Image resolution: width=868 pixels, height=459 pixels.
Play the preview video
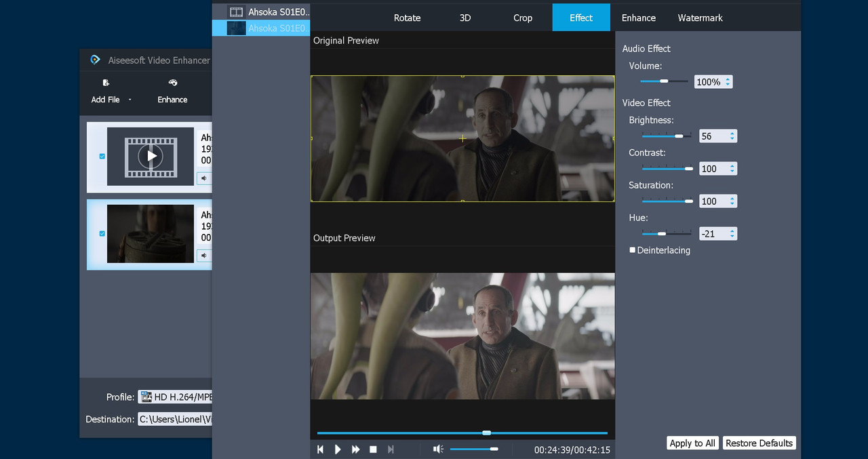pyautogui.click(x=338, y=450)
